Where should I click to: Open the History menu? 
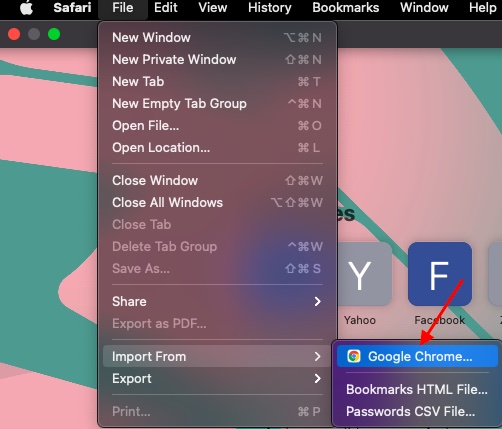270,8
